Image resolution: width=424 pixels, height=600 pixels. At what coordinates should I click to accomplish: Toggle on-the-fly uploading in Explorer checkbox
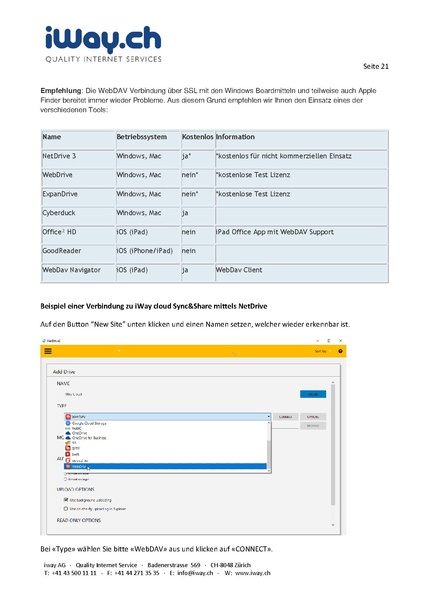[66, 509]
